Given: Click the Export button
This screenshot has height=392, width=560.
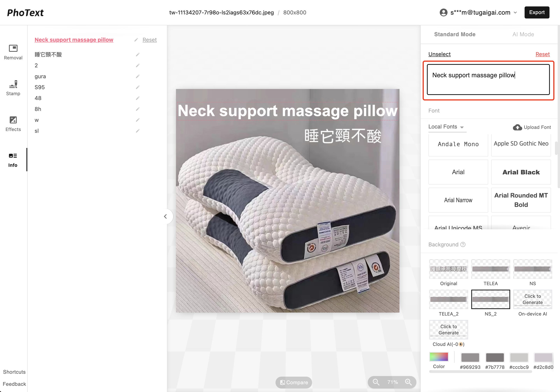Looking at the screenshot, I should [x=537, y=12].
